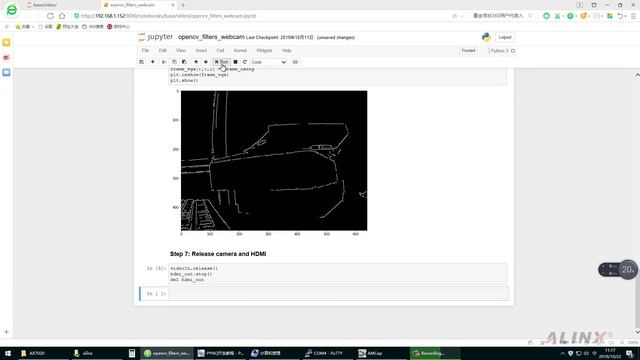640x360 pixels.
Task: Click the 360 browser logo
Action: (x=12, y=10)
